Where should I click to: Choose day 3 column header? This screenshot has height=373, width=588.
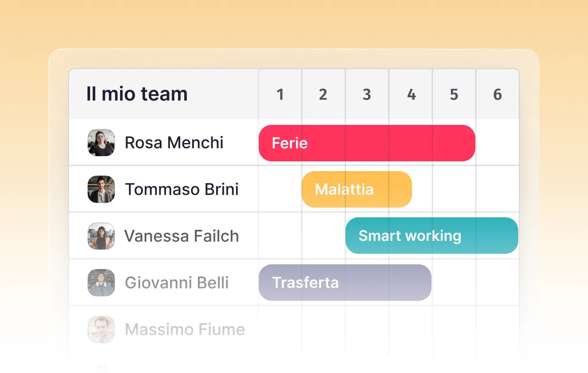[367, 94]
